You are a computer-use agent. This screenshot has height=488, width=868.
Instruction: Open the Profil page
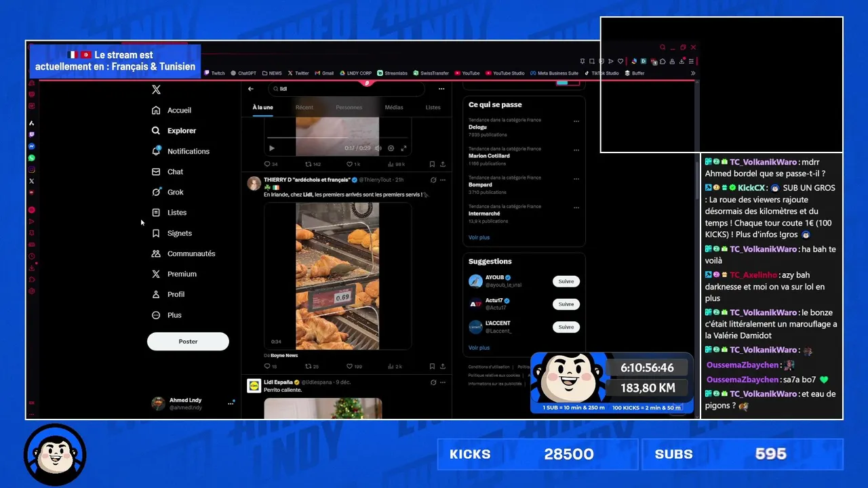167,294
